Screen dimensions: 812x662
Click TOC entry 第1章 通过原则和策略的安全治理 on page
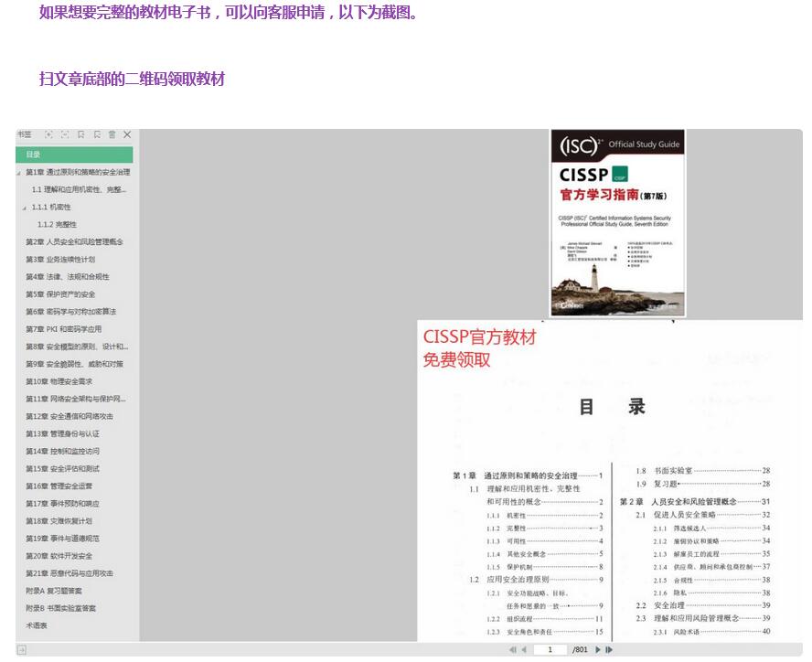point(528,475)
